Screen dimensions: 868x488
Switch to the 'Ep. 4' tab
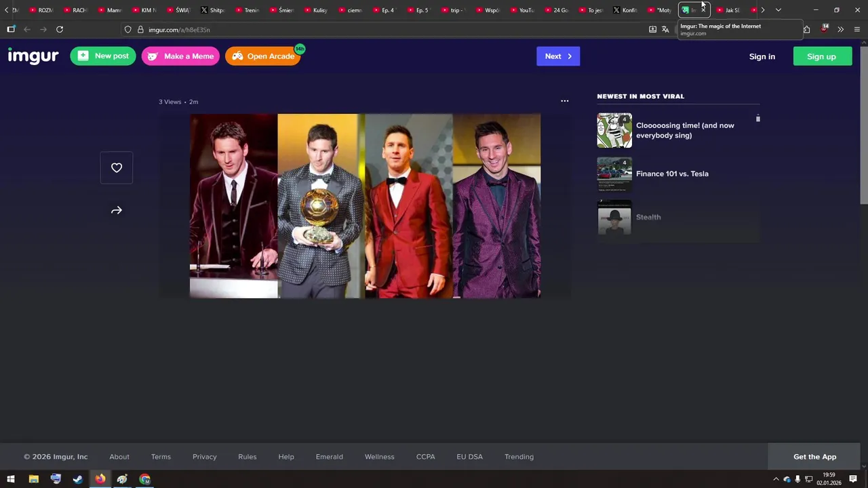tap(384, 10)
